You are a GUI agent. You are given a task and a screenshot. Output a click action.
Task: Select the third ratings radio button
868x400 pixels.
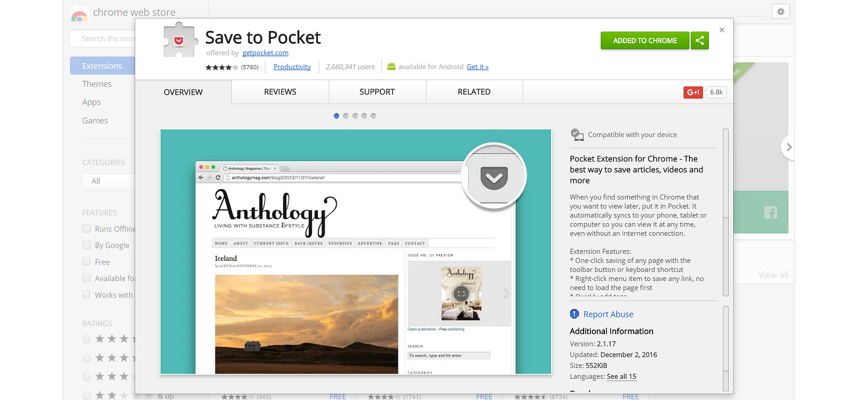86,376
